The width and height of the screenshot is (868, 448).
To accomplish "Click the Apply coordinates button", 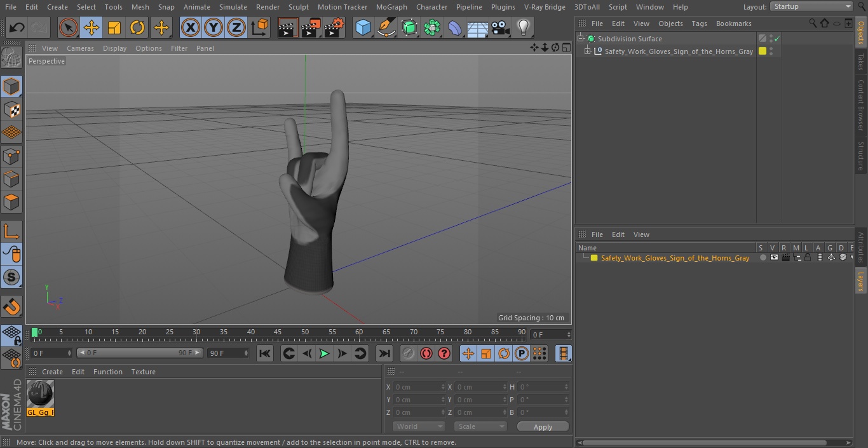I will point(543,427).
